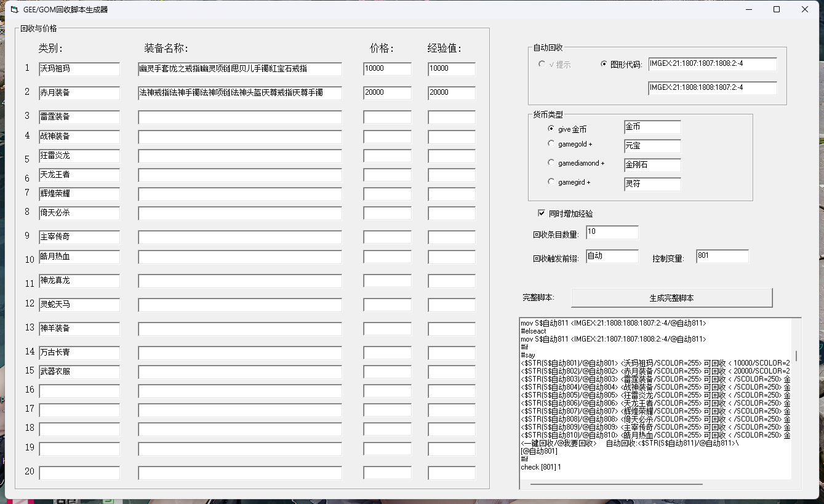
Task: Focus the 回收触发前缀 field containing 自动
Action: pyautogui.click(x=612, y=257)
